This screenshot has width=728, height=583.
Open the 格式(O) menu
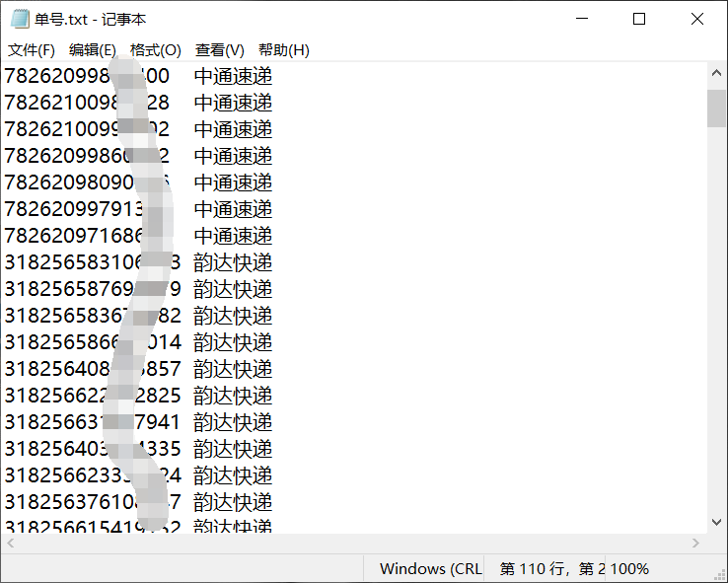155,49
